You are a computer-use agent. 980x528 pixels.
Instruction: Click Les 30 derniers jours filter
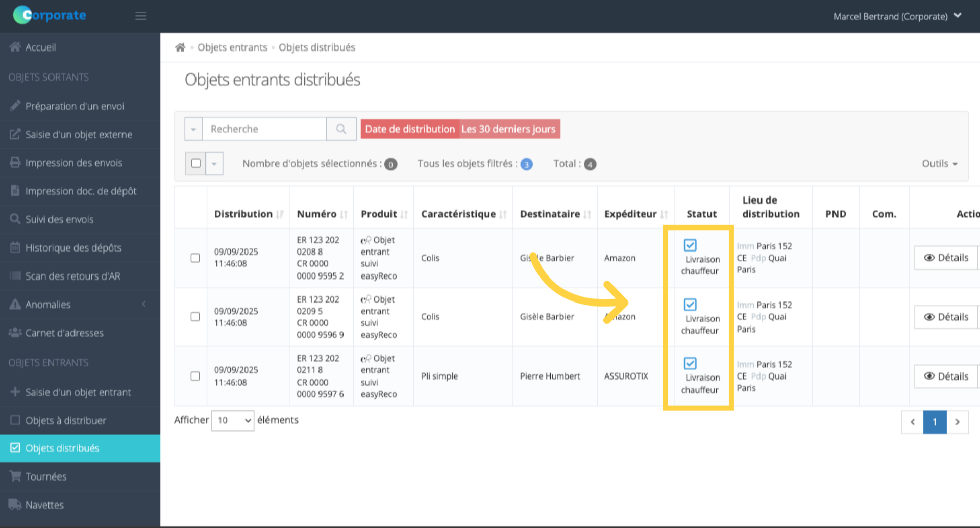click(509, 129)
